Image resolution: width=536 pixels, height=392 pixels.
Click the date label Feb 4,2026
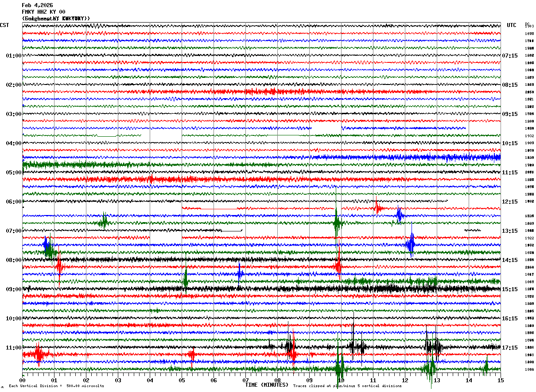(x=37, y=5)
